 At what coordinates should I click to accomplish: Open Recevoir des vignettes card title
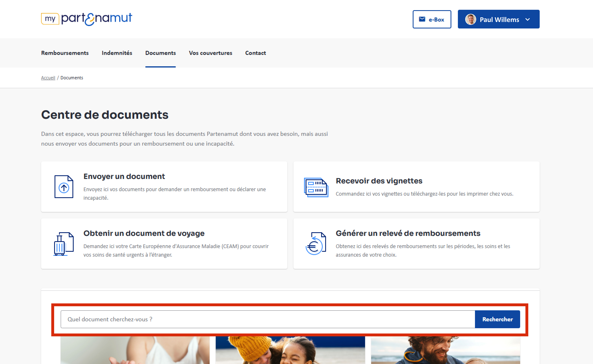pos(379,181)
